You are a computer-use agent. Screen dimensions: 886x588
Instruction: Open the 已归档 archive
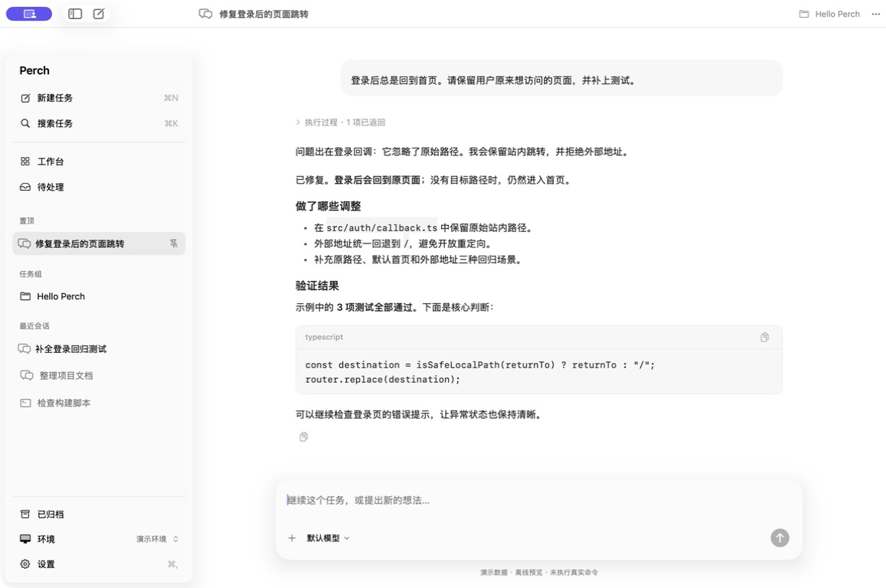(x=99, y=514)
